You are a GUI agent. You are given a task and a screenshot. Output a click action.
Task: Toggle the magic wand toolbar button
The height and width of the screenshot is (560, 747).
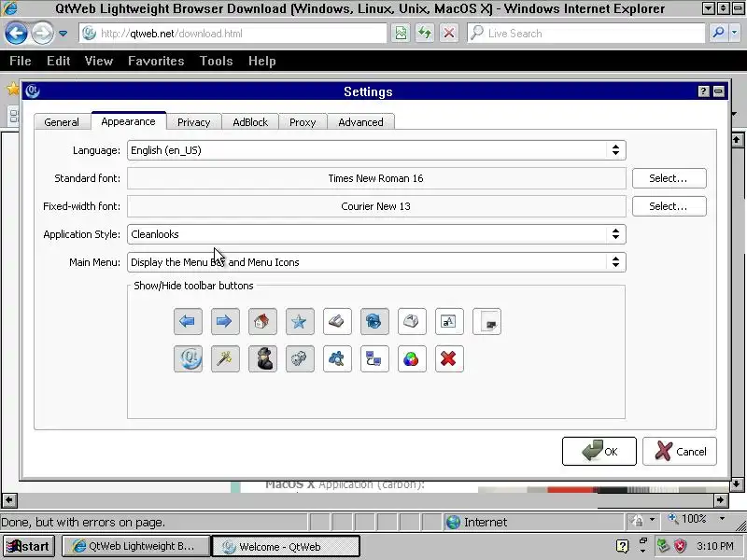coord(225,358)
